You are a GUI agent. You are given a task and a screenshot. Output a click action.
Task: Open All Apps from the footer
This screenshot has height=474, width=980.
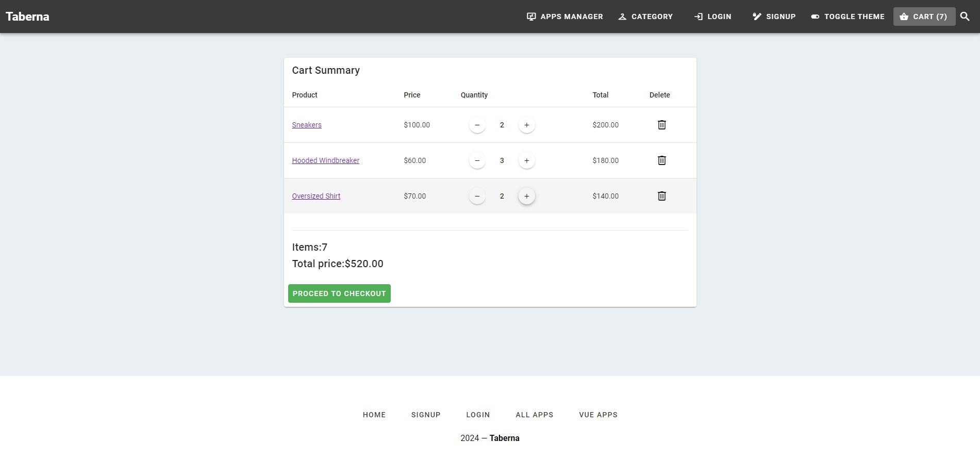[x=534, y=414]
